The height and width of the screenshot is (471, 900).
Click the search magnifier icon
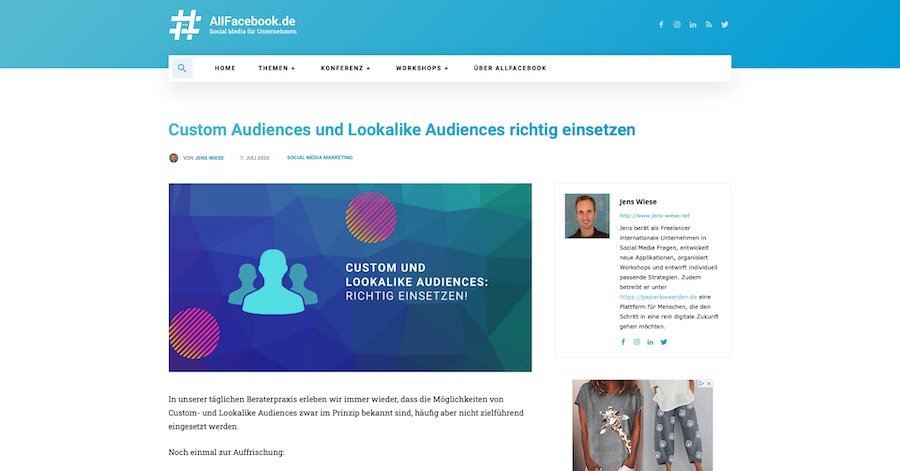coord(182,68)
